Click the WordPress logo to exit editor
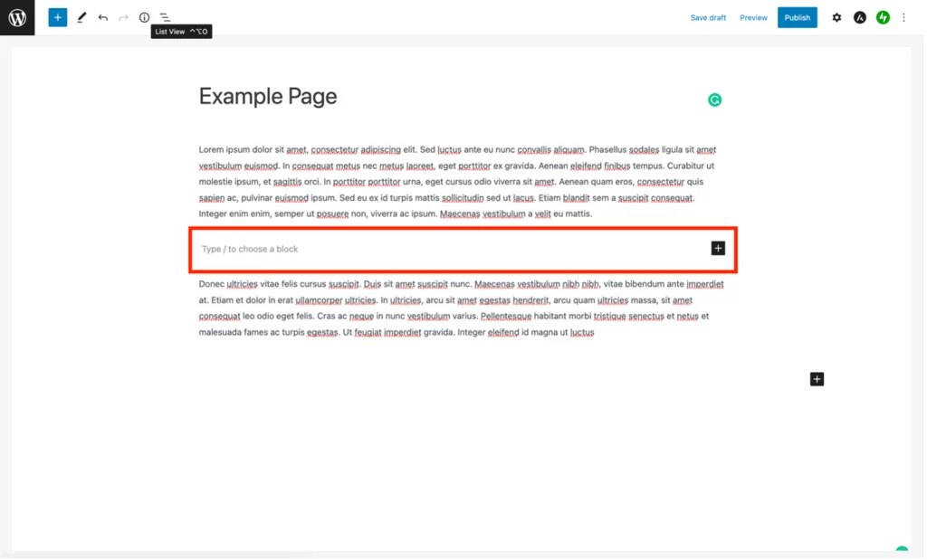Image resolution: width=927 pixels, height=560 pixels. pyautogui.click(x=17, y=17)
